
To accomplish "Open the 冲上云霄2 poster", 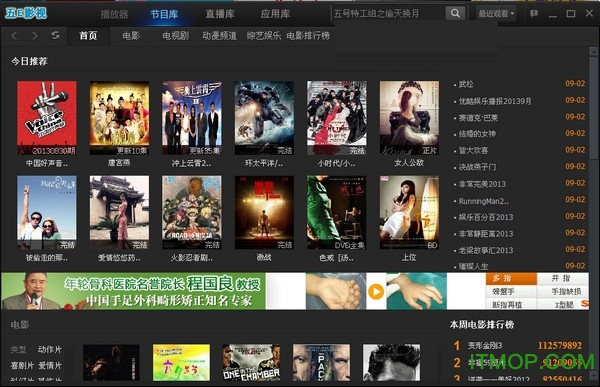I will [x=192, y=118].
